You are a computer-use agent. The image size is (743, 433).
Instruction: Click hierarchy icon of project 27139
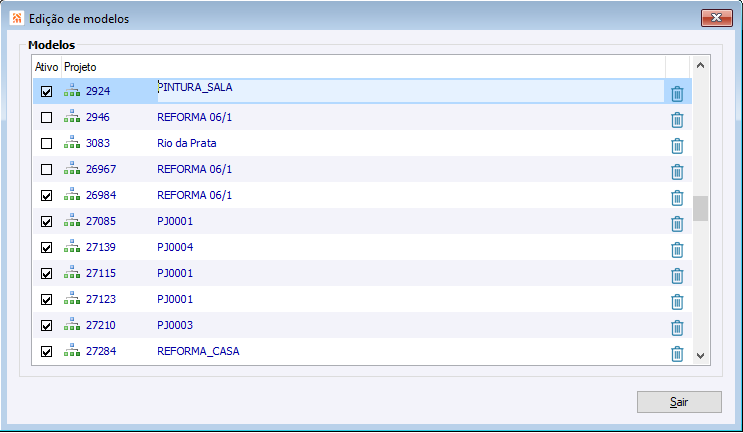pyautogui.click(x=72, y=246)
